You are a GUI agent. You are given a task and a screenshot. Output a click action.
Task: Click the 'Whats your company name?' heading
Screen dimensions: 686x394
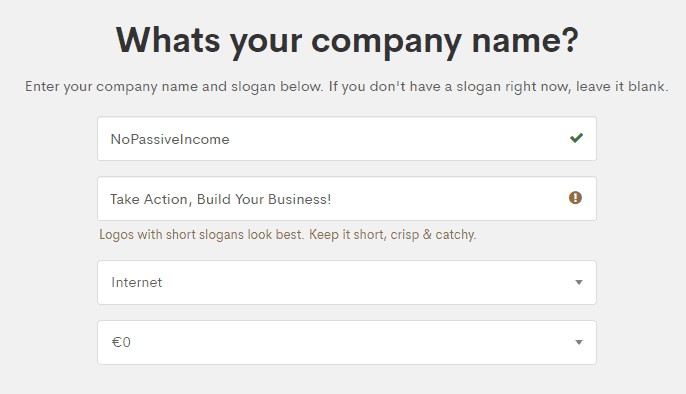(347, 42)
